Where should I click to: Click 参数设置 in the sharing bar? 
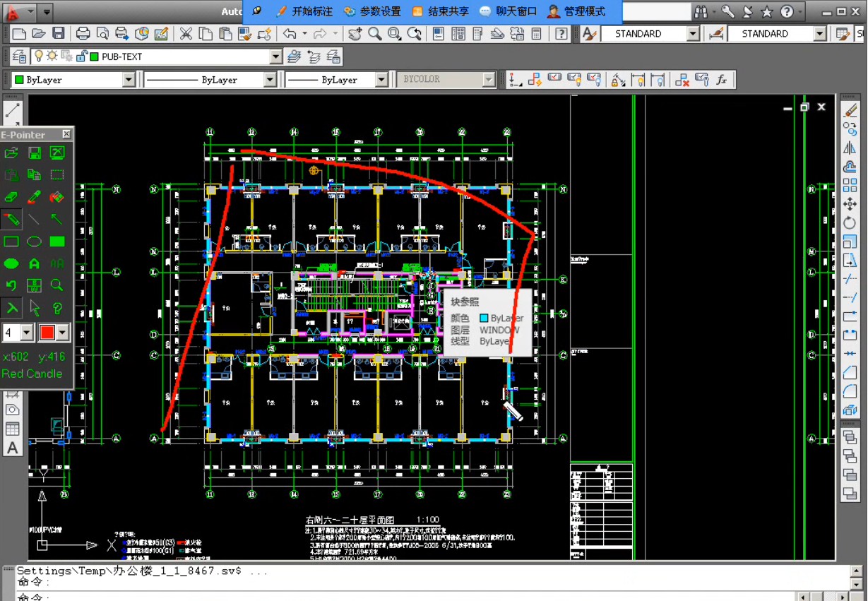click(x=372, y=11)
